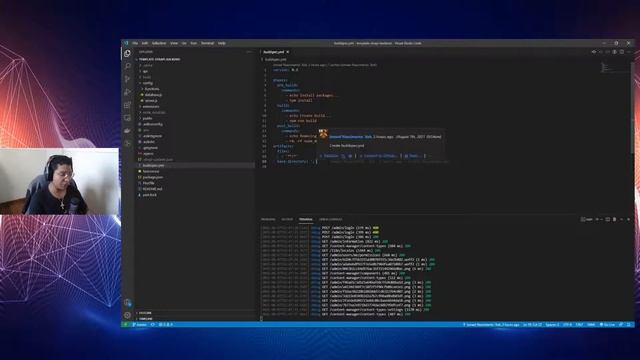Open the Run and Debug view
640x360 pixels.
point(127,92)
